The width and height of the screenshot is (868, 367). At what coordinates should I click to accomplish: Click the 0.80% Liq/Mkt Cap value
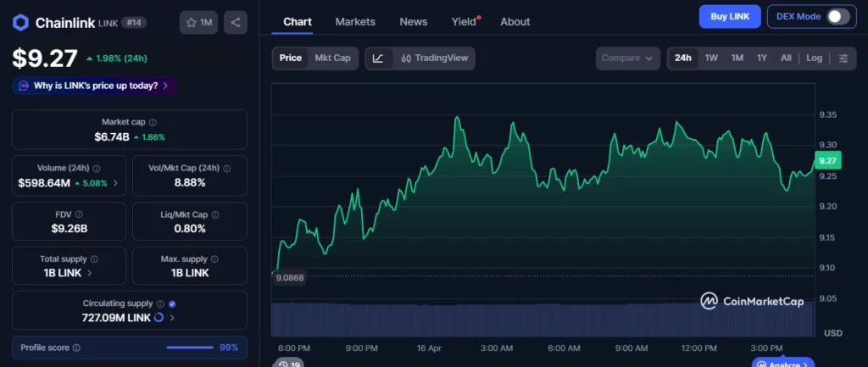[x=190, y=229]
